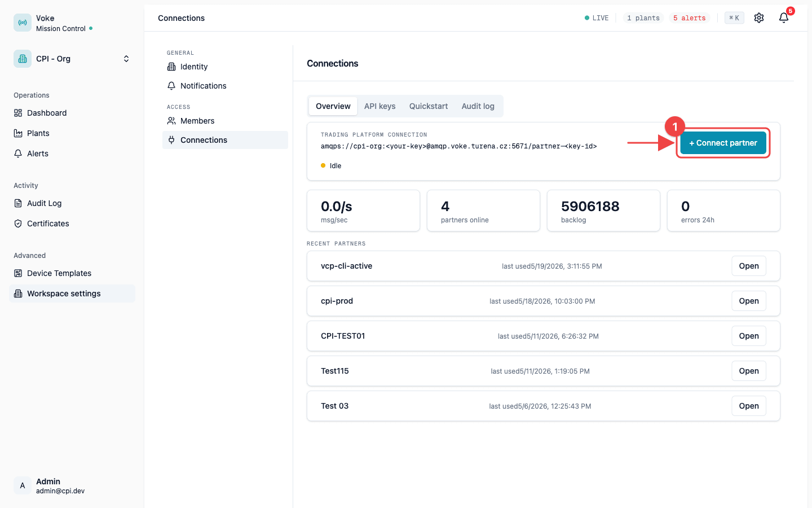This screenshot has height=508, width=812.
Task: Open Dashboard from the sidebar
Action: (x=72, y=113)
